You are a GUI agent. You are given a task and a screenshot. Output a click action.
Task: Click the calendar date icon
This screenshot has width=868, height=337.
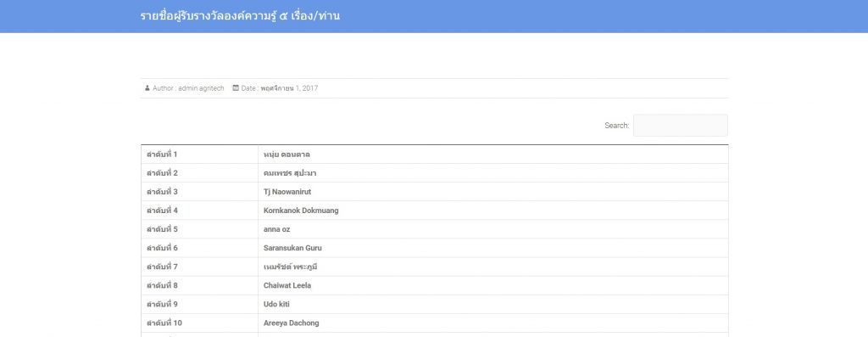click(x=236, y=88)
